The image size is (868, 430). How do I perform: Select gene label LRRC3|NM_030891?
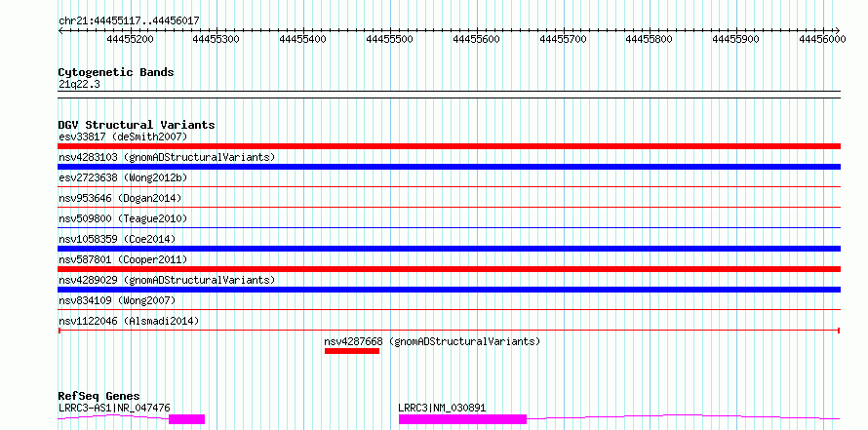443,408
